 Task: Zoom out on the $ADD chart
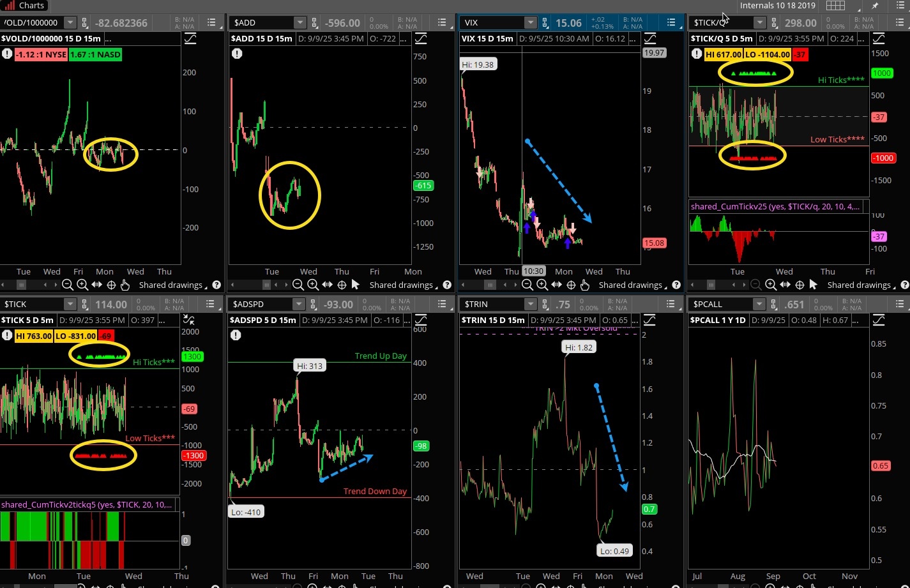(298, 285)
